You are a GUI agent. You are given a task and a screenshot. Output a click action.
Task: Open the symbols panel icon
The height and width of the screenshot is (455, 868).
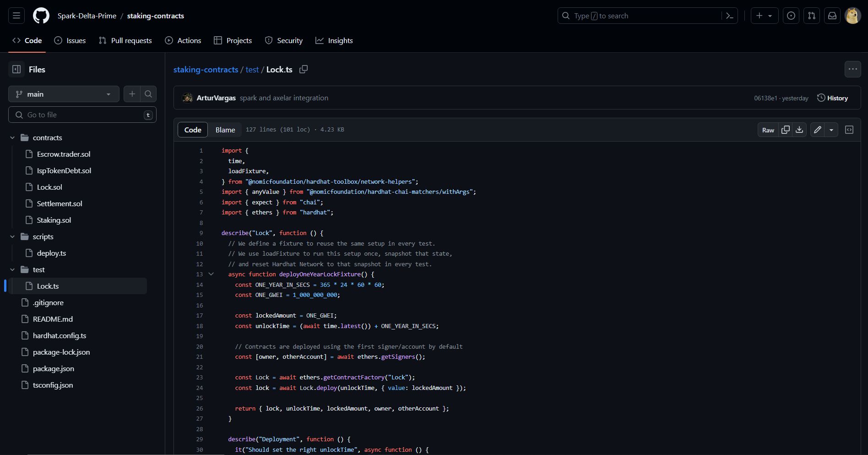point(849,130)
